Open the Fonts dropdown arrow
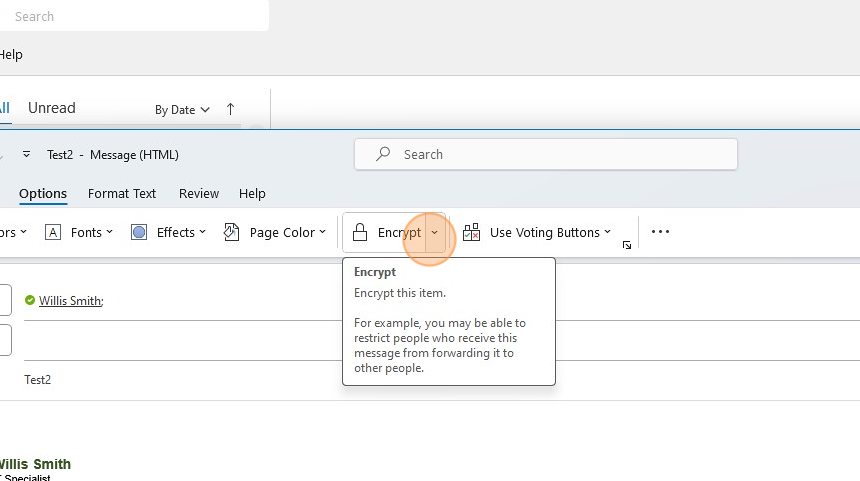 click(110, 232)
